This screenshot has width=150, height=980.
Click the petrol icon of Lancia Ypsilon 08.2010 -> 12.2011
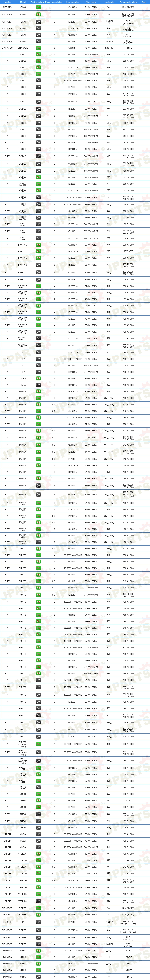38,887
